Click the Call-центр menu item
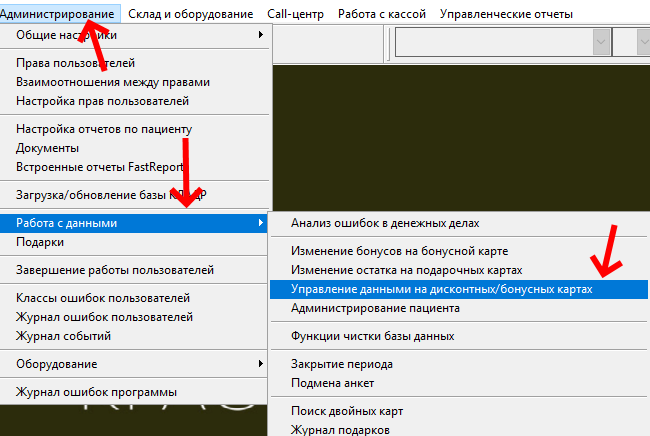Screen dimensions: 650x436 point(297,14)
